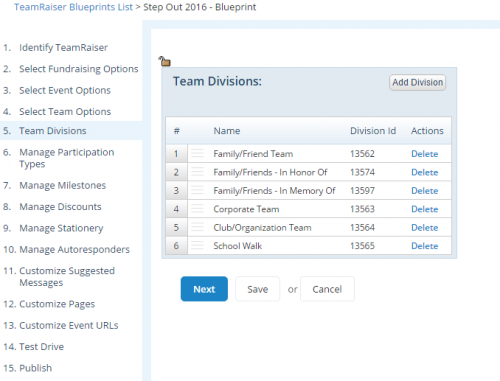Click the blue Next button
Screen dimensions: 500x381
(204, 289)
